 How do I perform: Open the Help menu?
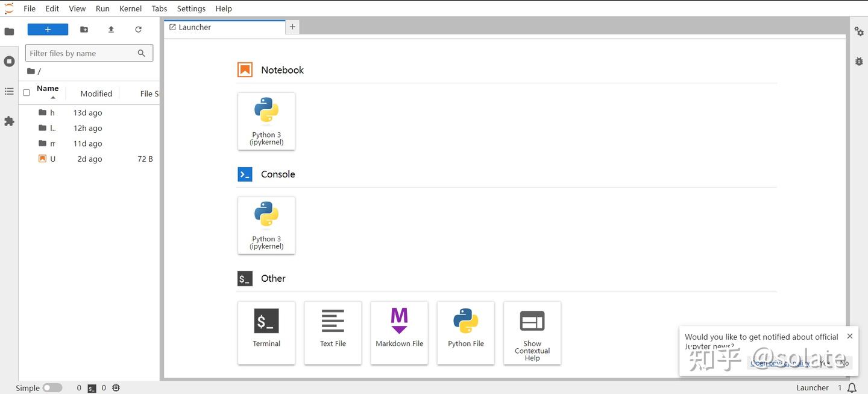[x=224, y=8]
